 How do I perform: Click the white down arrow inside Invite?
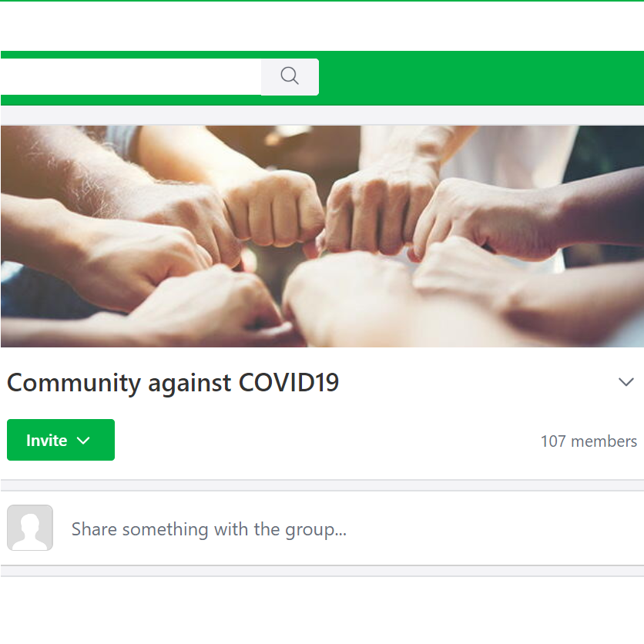coord(83,441)
